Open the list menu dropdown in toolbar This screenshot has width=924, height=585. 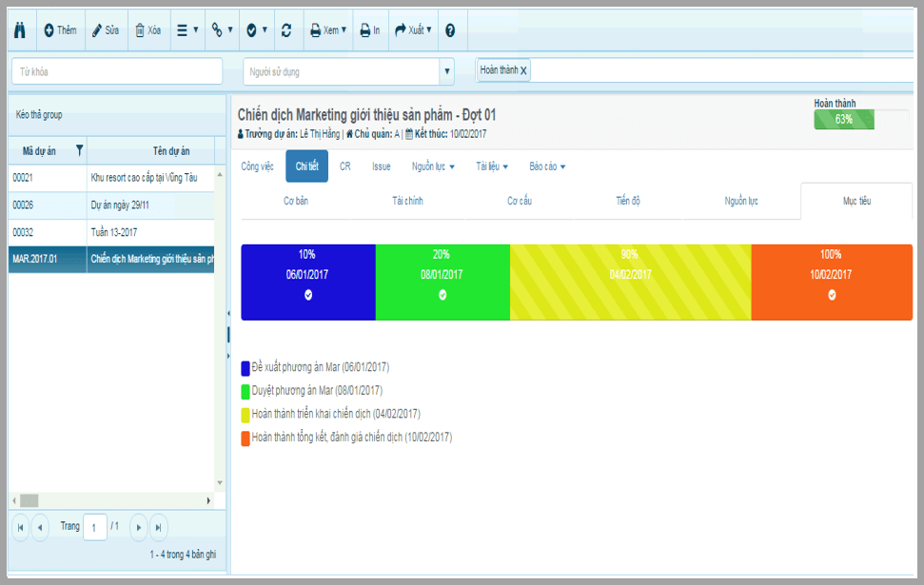click(187, 30)
